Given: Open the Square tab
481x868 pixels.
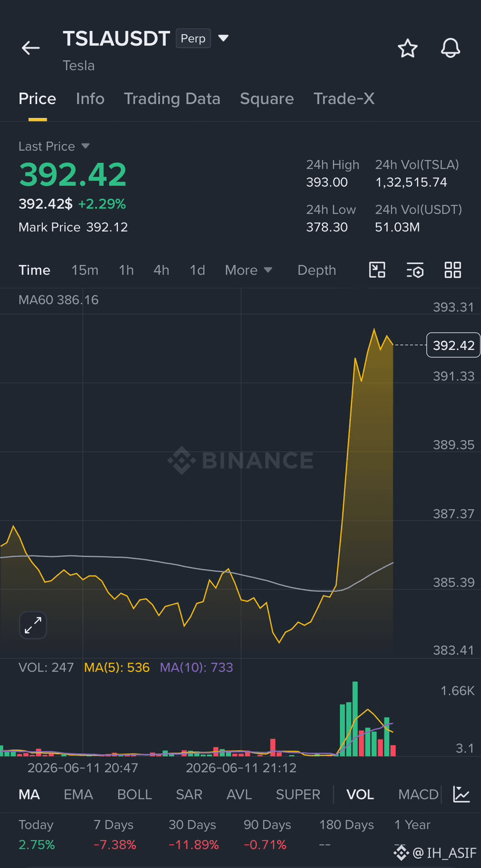Looking at the screenshot, I should pyautogui.click(x=267, y=99).
